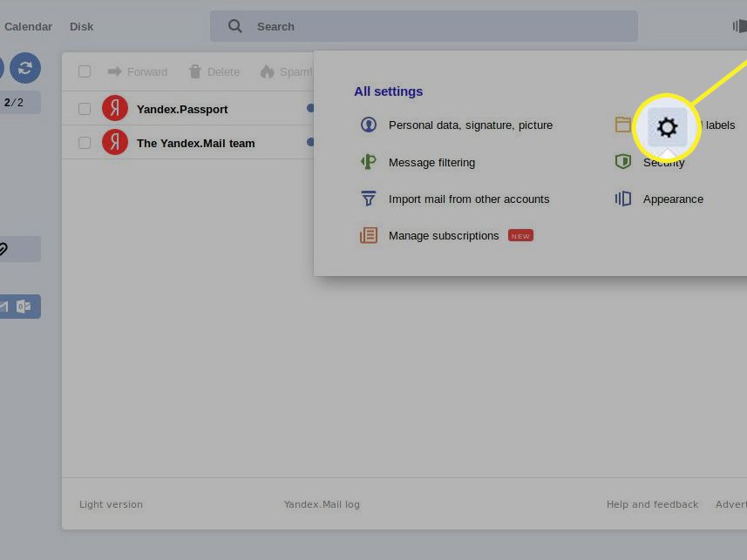The image size is (747, 560).
Task: Click the settings gear icon
Action: [x=667, y=127]
